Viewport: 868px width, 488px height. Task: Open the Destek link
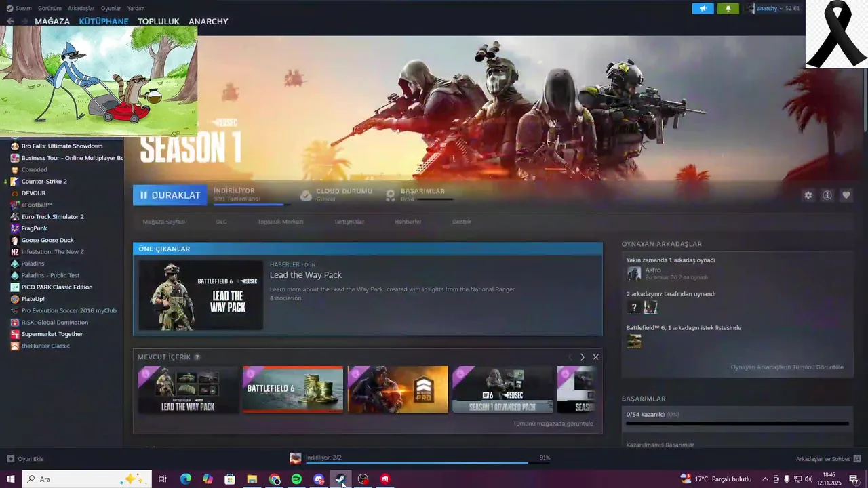point(461,222)
